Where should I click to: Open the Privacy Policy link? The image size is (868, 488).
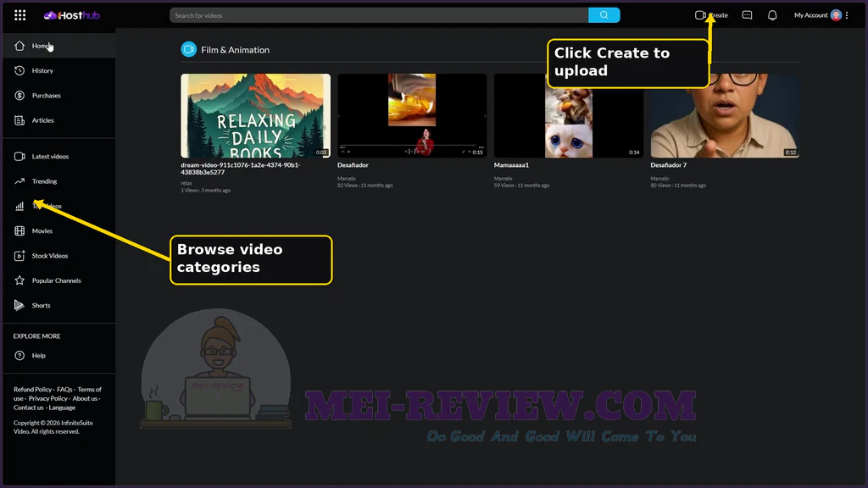point(47,398)
